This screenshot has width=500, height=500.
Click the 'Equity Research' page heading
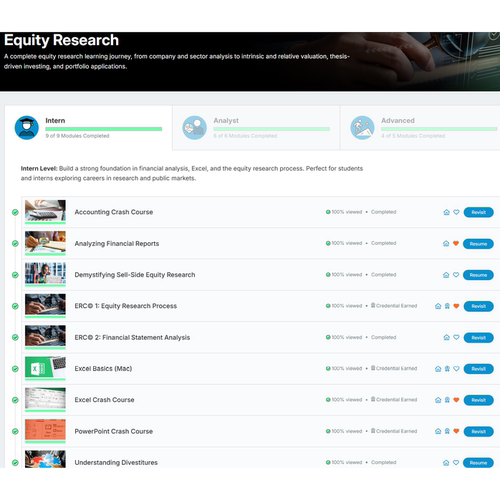tap(61, 40)
